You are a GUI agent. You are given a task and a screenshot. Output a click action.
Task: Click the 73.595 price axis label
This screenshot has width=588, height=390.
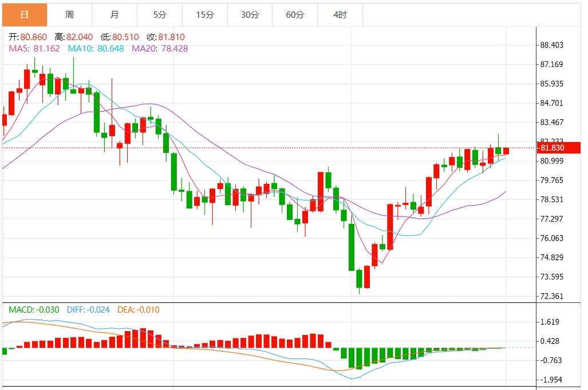pyautogui.click(x=551, y=277)
